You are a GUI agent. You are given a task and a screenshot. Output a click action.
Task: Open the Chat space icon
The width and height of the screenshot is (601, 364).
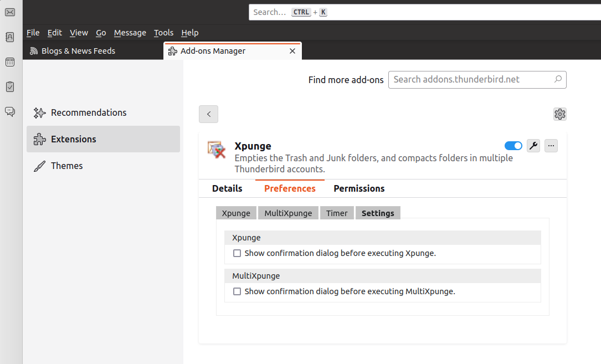coord(10,112)
